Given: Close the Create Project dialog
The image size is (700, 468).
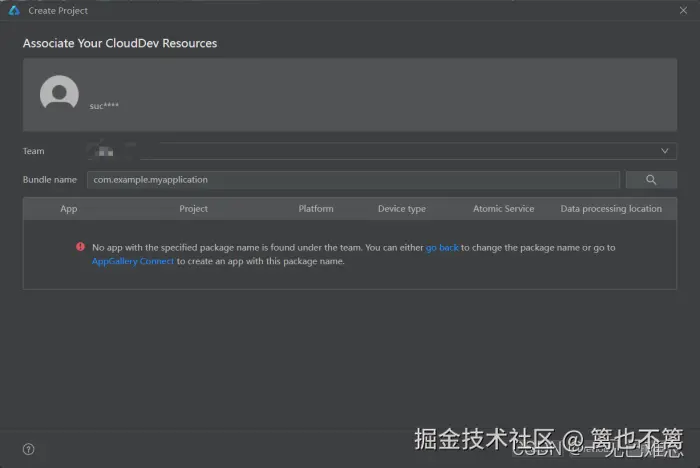Looking at the screenshot, I should (683, 10).
